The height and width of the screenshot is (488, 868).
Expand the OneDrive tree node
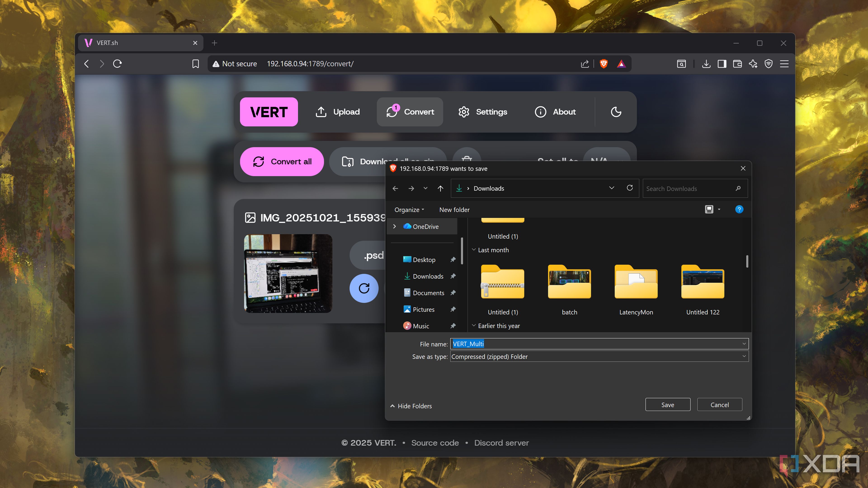[x=395, y=227]
